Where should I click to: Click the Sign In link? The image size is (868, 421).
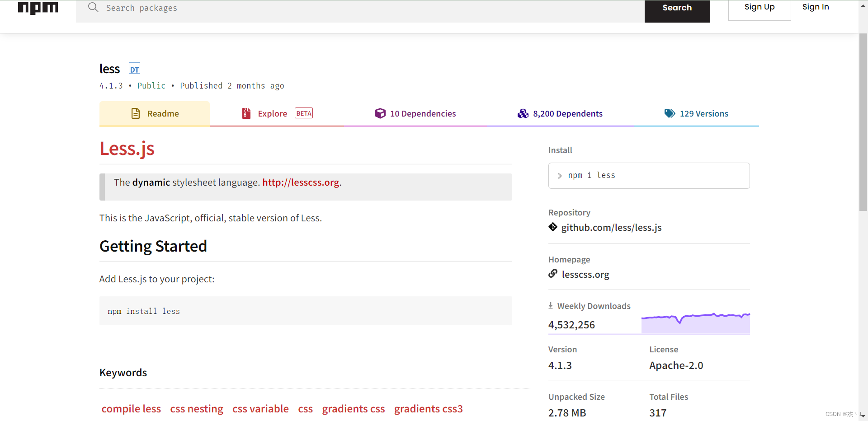[x=816, y=7]
